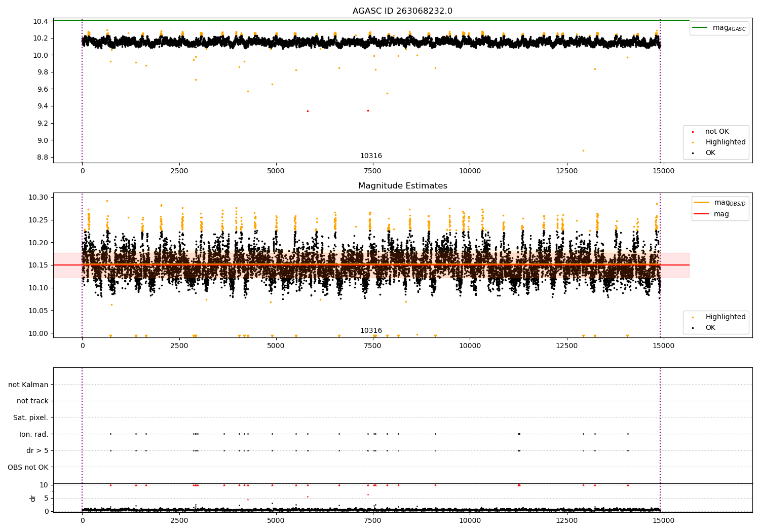Select the 'OK' legend entry in top panel
Viewport: 760px width, 532px height.
click(x=710, y=153)
